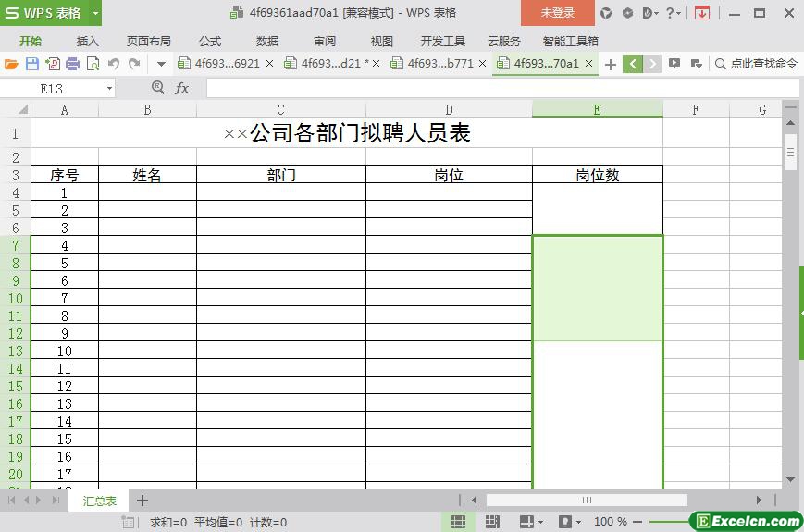Click the export to PDF icon
The height and width of the screenshot is (532, 804).
pyautogui.click(x=53, y=64)
